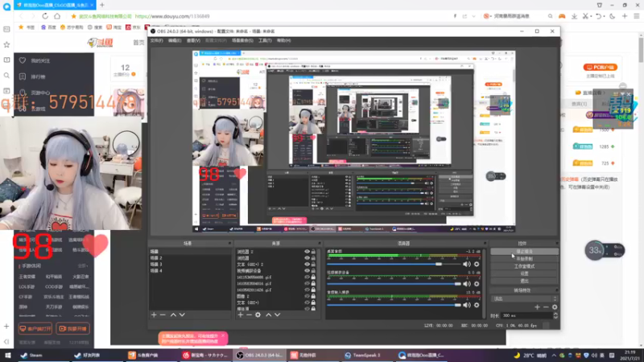This screenshot has width=644, height=362.
Task: Toggle visibility of 浏览器 2 source
Action: pos(307,252)
